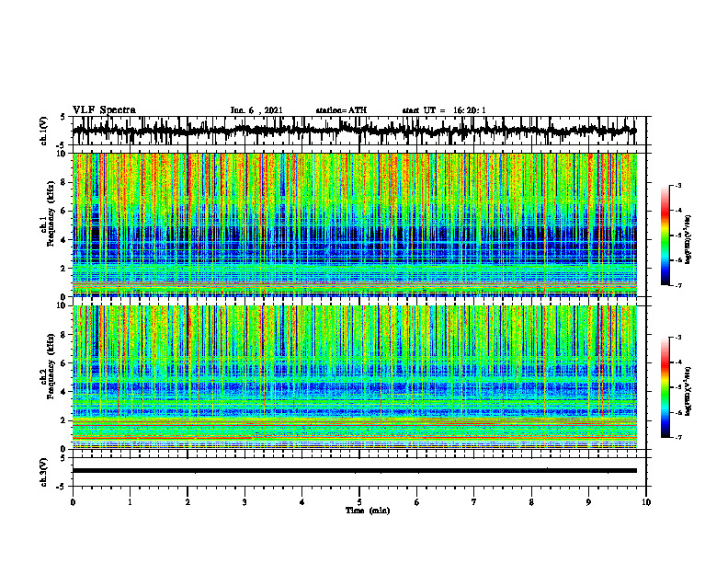Click the "ch.1(V)" axis label of the top waveform

tap(44, 131)
